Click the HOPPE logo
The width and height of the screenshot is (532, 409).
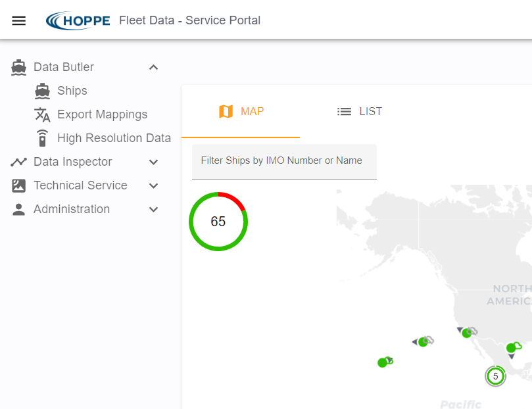point(78,21)
